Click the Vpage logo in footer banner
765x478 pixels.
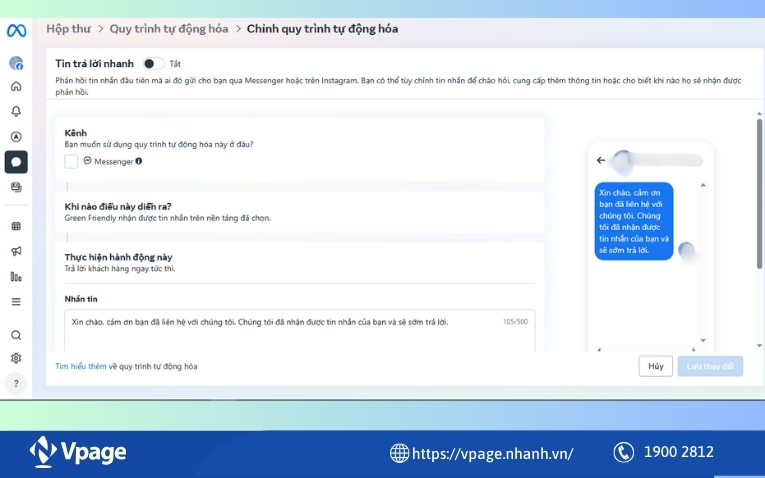click(x=78, y=452)
